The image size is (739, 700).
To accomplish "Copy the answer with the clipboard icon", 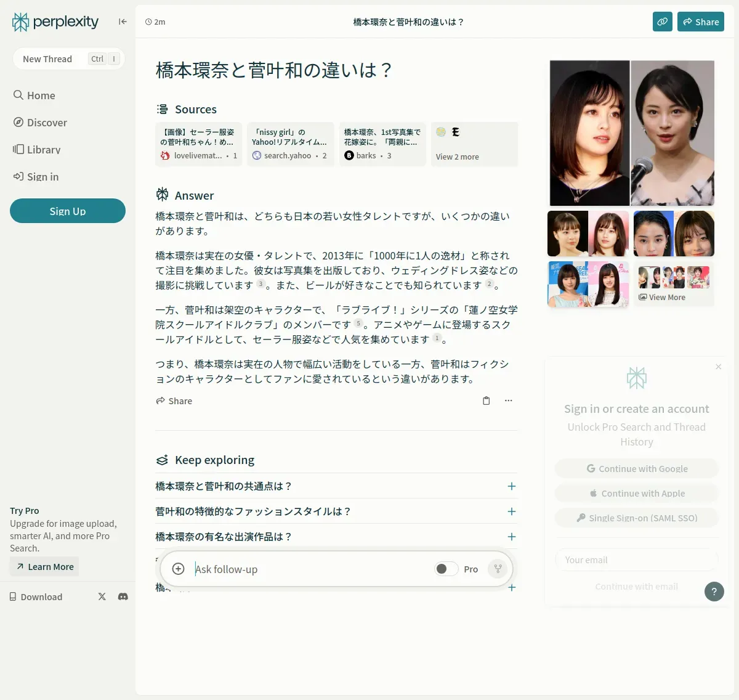I will (486, 401).
